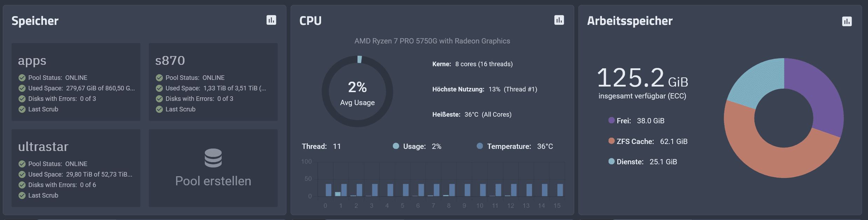This screenshot has height=220, width=868.
Task: Open the apps pool card title
Action: tap(32, 61)
